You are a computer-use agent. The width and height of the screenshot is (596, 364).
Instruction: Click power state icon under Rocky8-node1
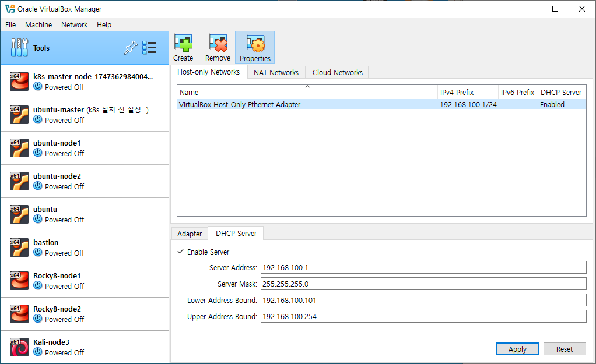pos(38,285)
